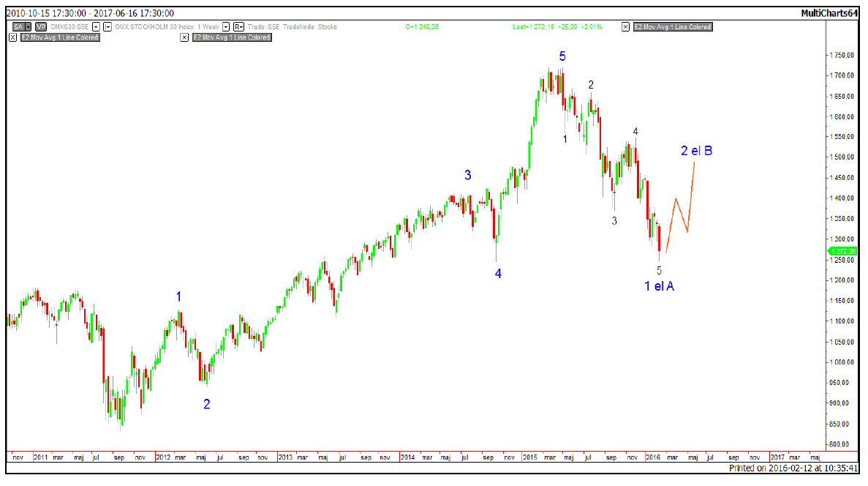This screenshot has width=868, height=486.
Task: Click the 1 000,00 price axis label
Action: (x=842, y=362)
